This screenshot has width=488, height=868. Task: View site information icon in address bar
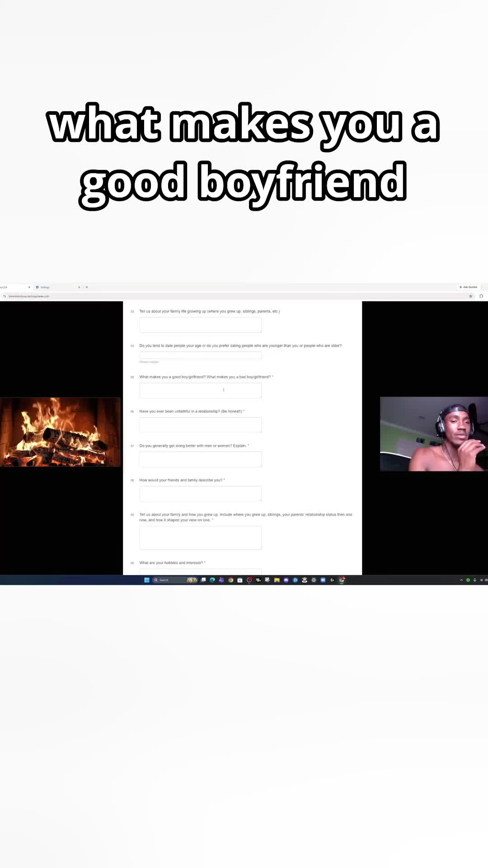coord(5,296)
